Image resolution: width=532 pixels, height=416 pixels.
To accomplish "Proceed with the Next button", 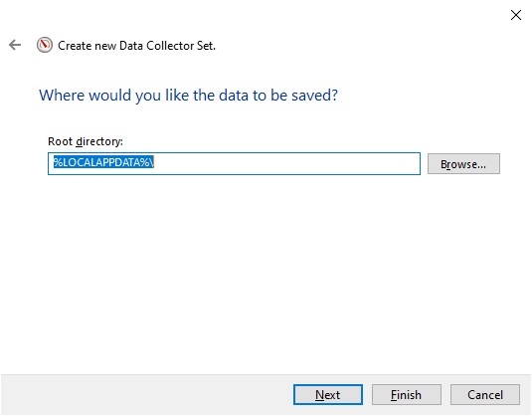I will pos(328,395).
